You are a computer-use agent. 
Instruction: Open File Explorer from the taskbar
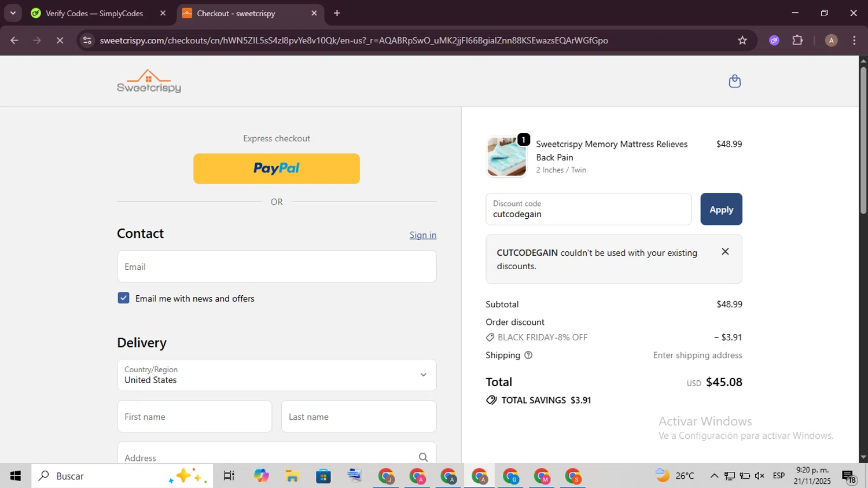(x=292, y=476)
